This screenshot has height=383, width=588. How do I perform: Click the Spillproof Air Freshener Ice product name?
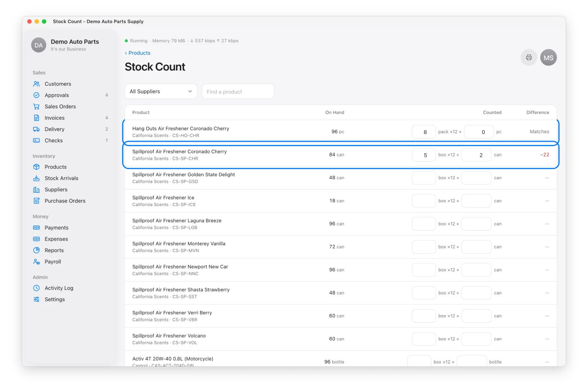pyautogui.click(x=163, y=198)
